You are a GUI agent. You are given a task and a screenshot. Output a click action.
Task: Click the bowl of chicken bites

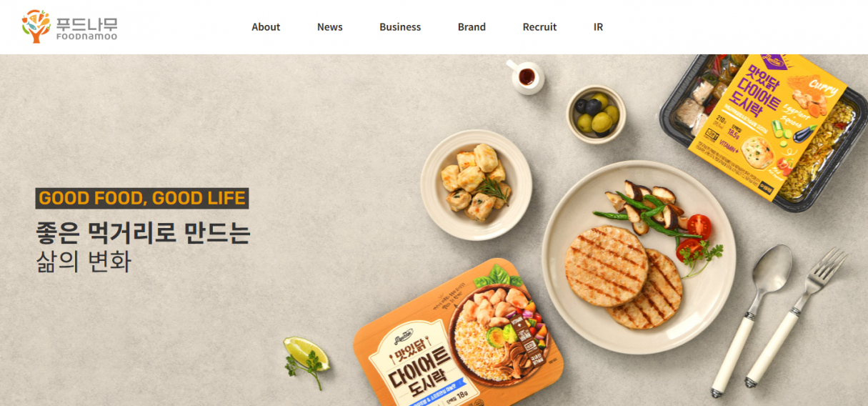(476, 184)
